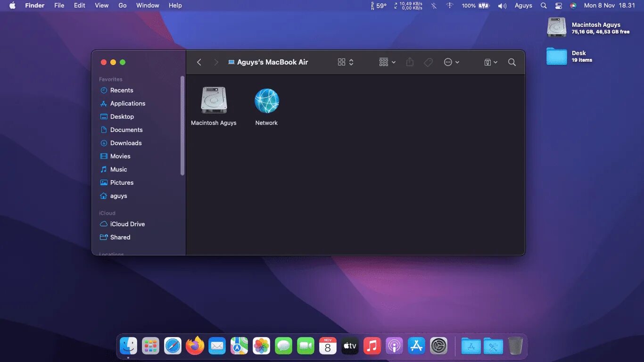Open the Go menu
The width and height of the screenshot is (644, 362).
point(123,6)
